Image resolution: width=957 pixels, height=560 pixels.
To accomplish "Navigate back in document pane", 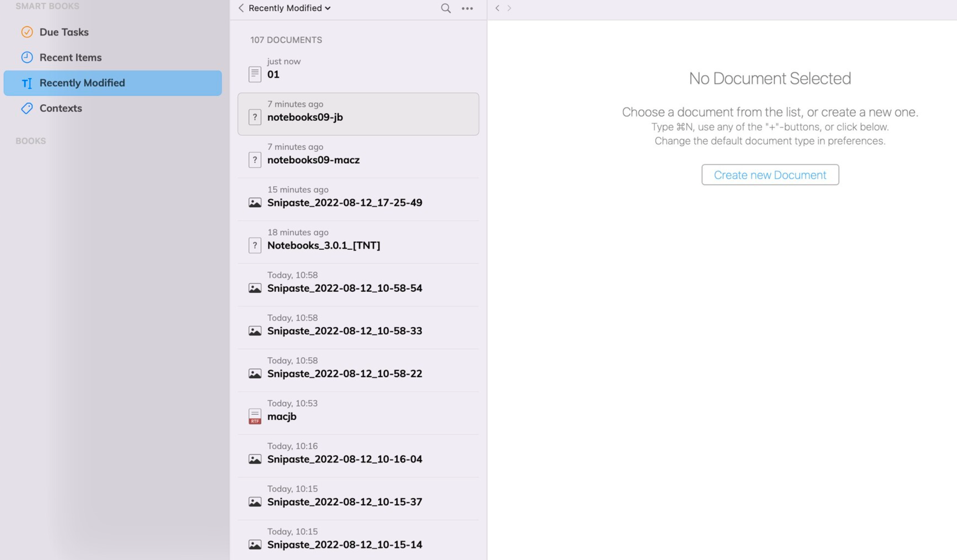I will 497,8.
